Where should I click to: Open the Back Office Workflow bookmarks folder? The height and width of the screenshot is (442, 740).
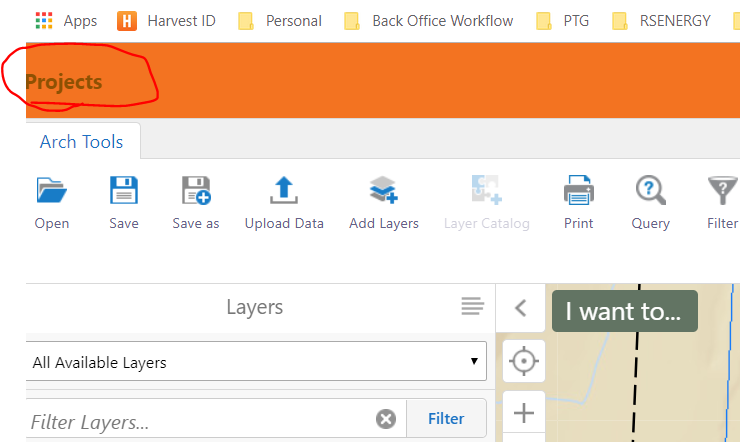[x=429, y=21]
